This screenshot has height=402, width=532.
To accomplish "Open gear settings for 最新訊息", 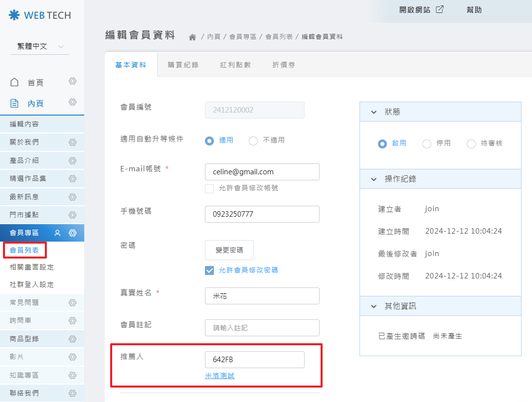I will tap(72, 197).
